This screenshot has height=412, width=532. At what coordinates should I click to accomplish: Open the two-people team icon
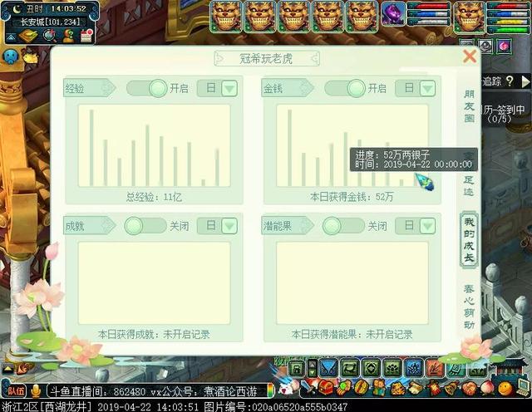[x=380, y=387]
